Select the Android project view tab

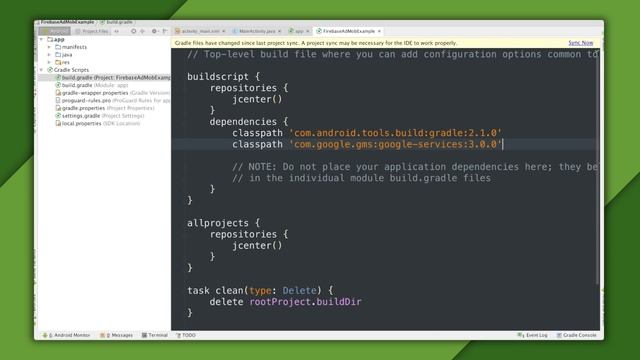coord(54,31)
